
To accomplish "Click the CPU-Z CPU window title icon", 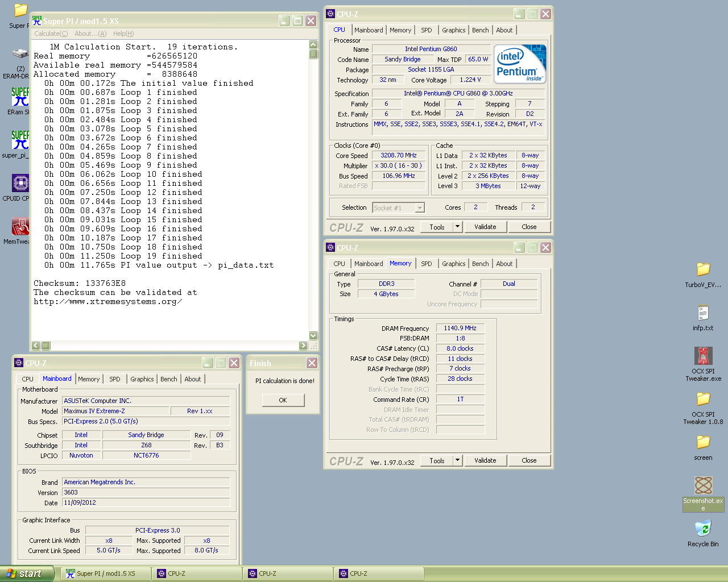I will click(330, 14).
